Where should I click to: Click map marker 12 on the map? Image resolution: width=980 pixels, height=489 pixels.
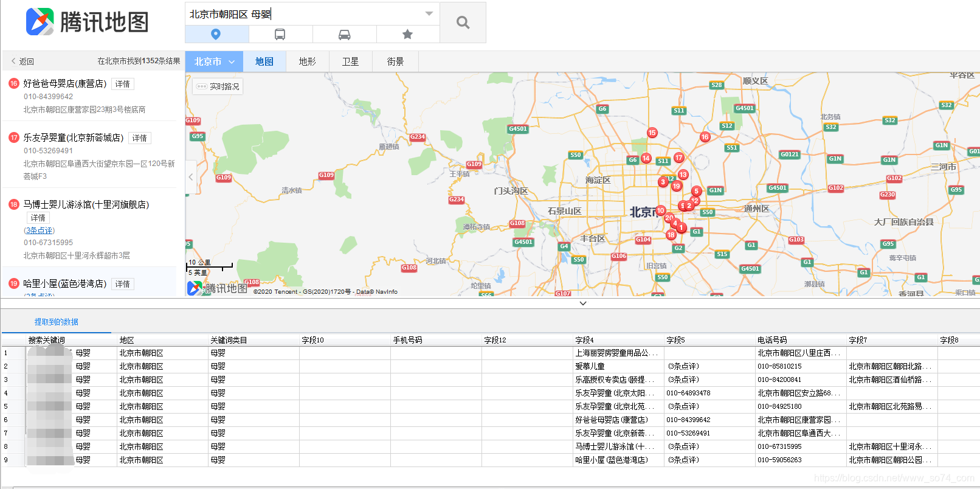695,200
